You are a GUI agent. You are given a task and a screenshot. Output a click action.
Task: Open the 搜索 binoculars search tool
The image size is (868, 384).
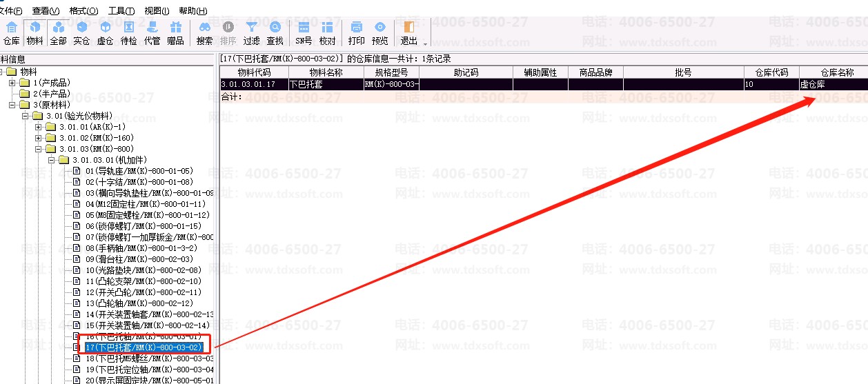tap(205, 33)
